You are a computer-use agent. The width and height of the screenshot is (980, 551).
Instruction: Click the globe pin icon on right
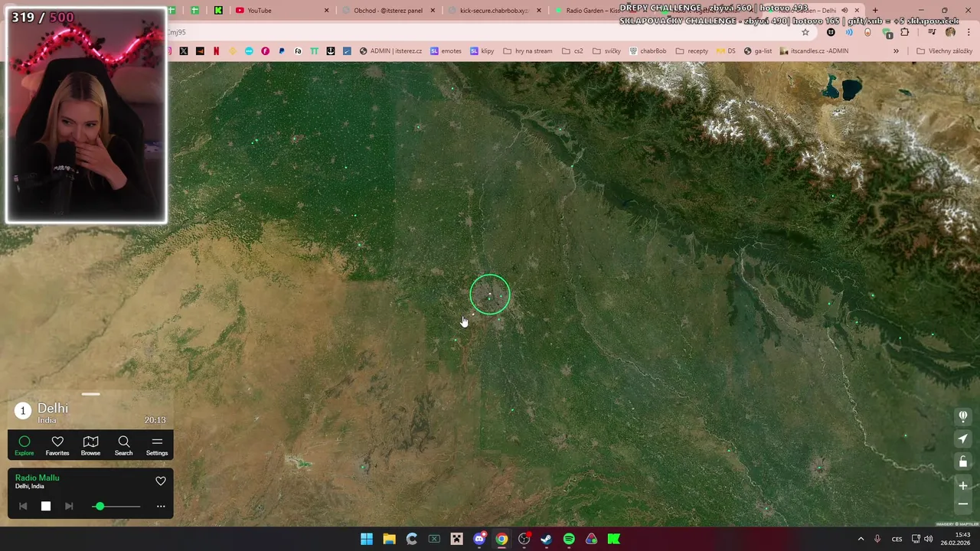963,416
